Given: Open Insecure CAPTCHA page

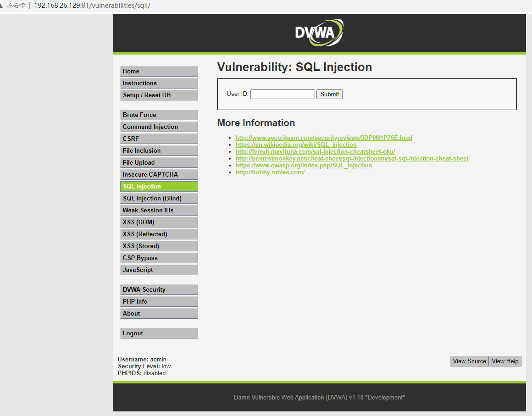Looking at the screenshot, I should 159,174.
